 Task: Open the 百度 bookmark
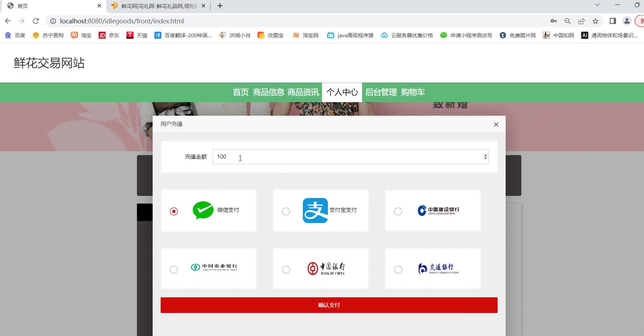coord(15,35)
